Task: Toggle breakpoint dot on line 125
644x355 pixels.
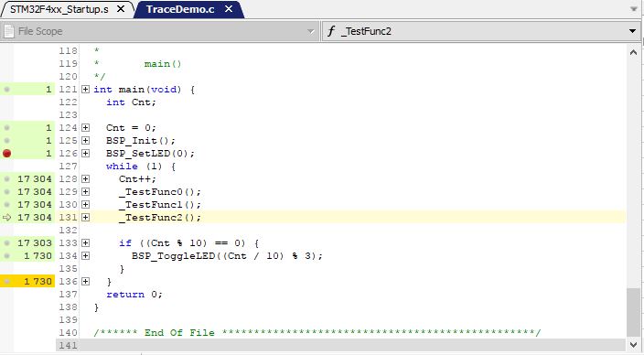Action: 6,141
